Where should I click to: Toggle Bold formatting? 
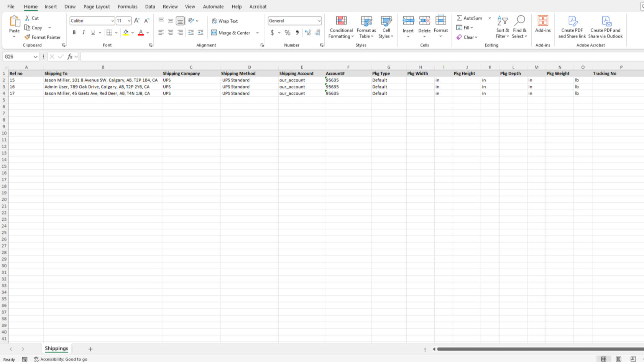tap(74, 33)
